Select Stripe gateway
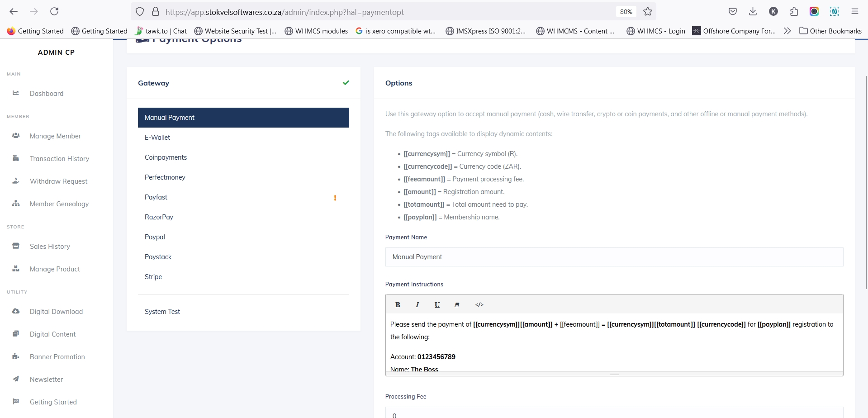 click(x=243, y=277)
